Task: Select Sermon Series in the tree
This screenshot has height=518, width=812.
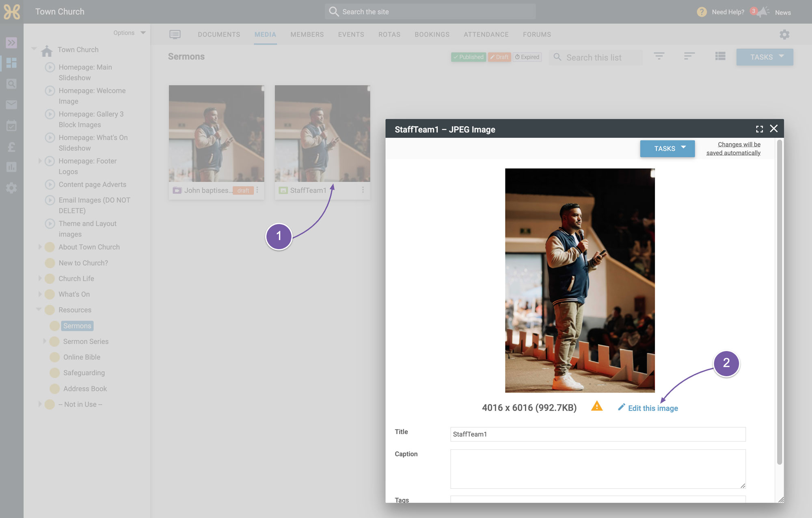Action: point(86,341)
